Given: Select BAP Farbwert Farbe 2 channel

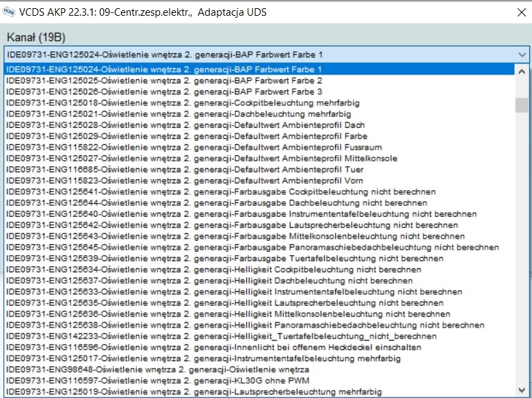Looking at the screenshot, I should point(164,81).
